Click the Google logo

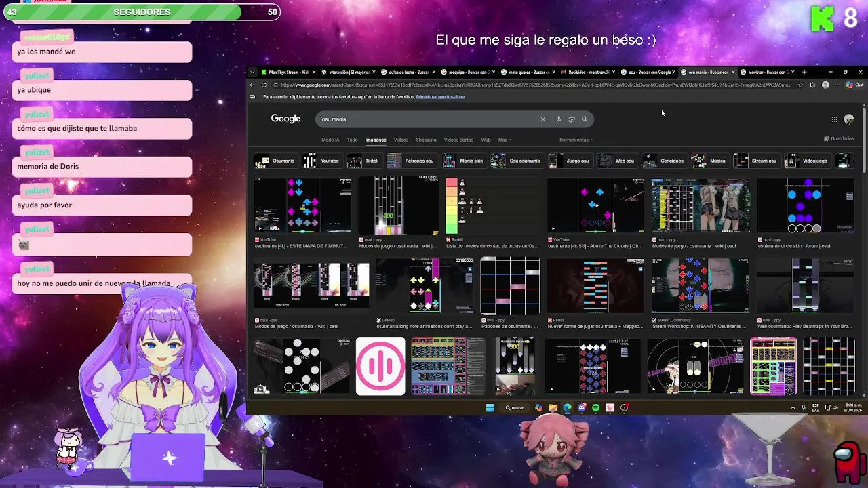[285, 119]
